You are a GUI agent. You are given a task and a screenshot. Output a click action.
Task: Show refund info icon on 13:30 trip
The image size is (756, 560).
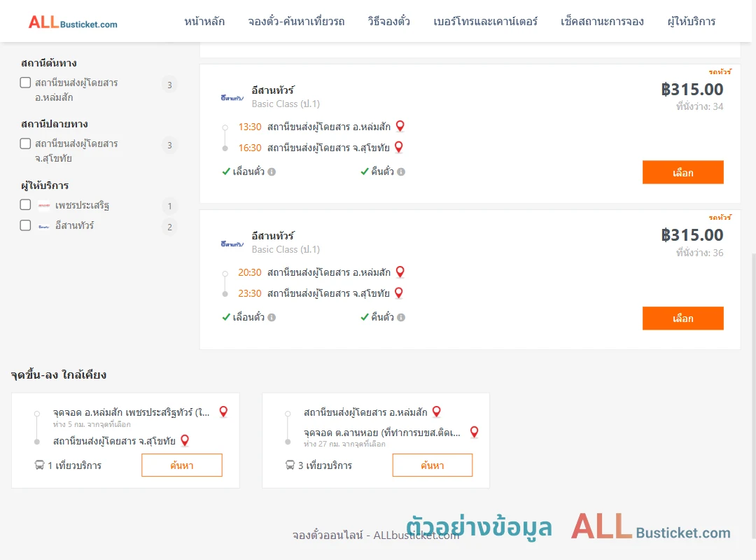401,171
